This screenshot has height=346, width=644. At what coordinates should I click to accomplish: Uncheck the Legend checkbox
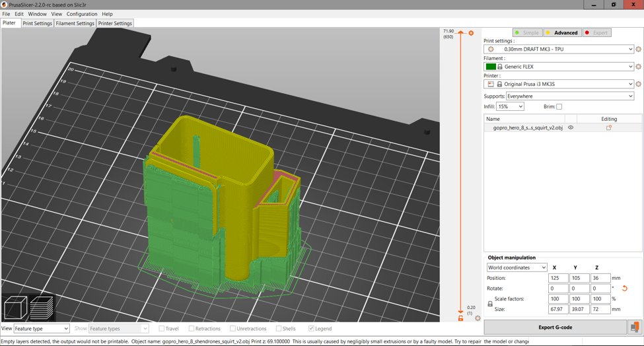311,329
